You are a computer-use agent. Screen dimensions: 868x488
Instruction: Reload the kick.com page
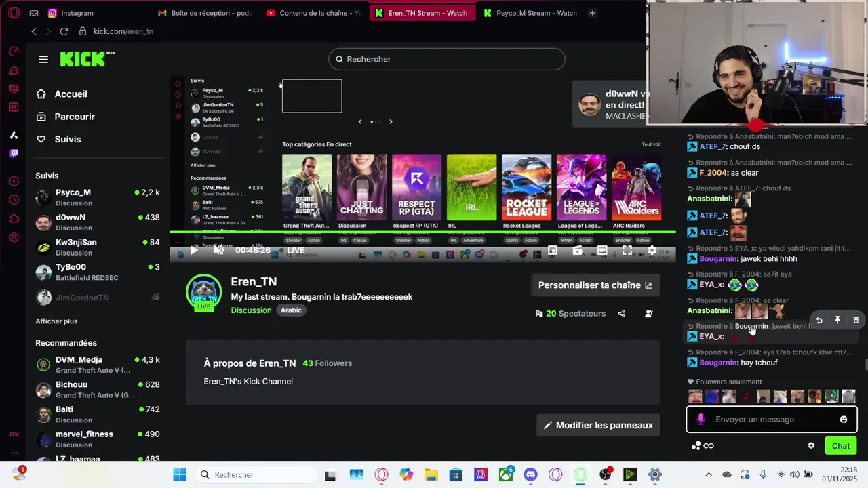coord(64,31)
